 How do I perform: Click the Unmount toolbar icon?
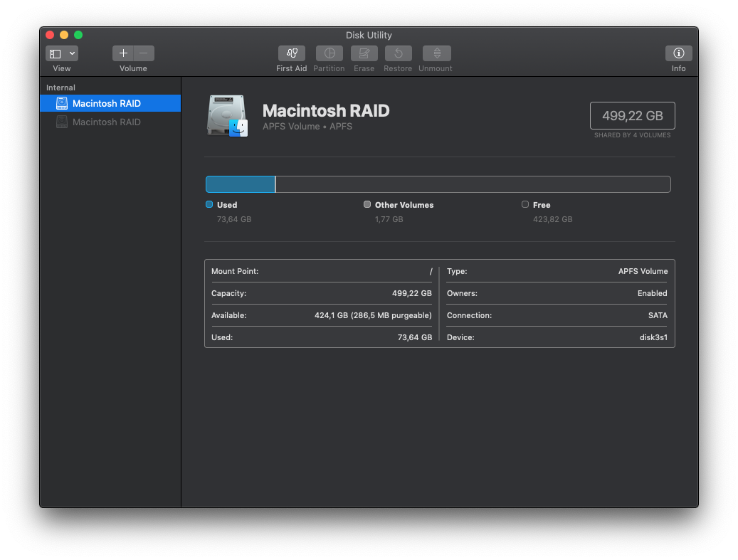pos(437,53)
